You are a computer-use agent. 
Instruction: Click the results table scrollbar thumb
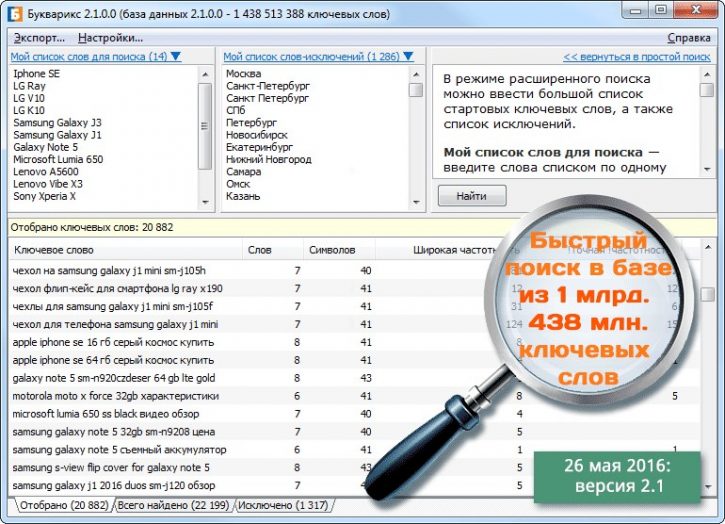click(708, 294)
